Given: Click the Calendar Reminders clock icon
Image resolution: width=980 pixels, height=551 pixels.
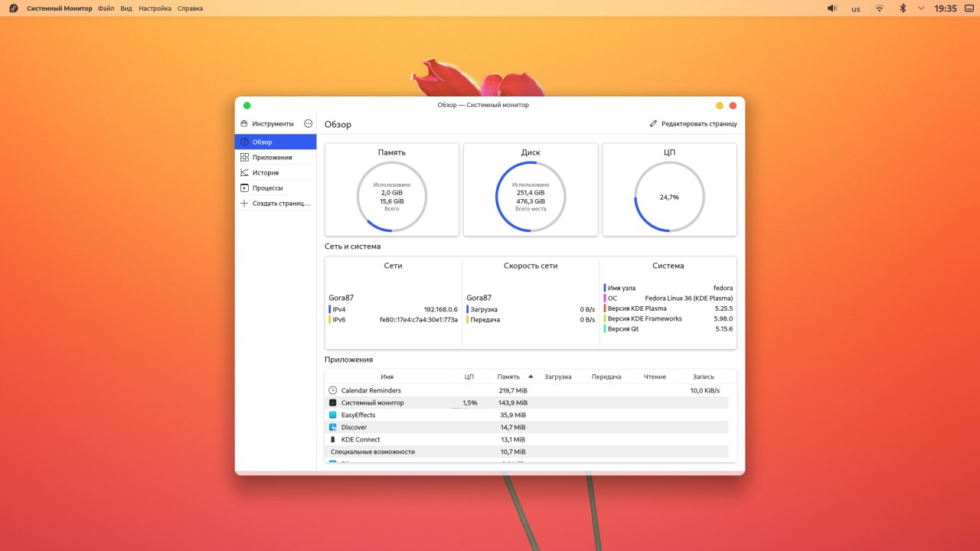Looking at the screenshot, I should click(x=332, y=390).
